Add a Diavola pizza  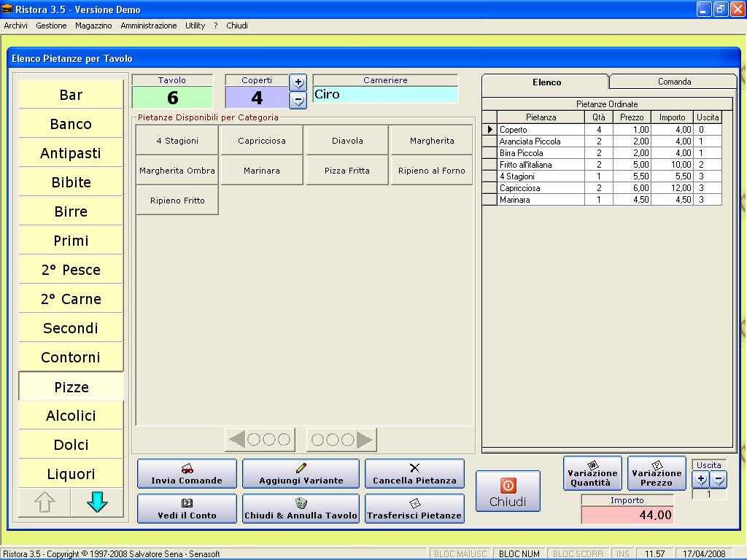(x=347, y=141)
